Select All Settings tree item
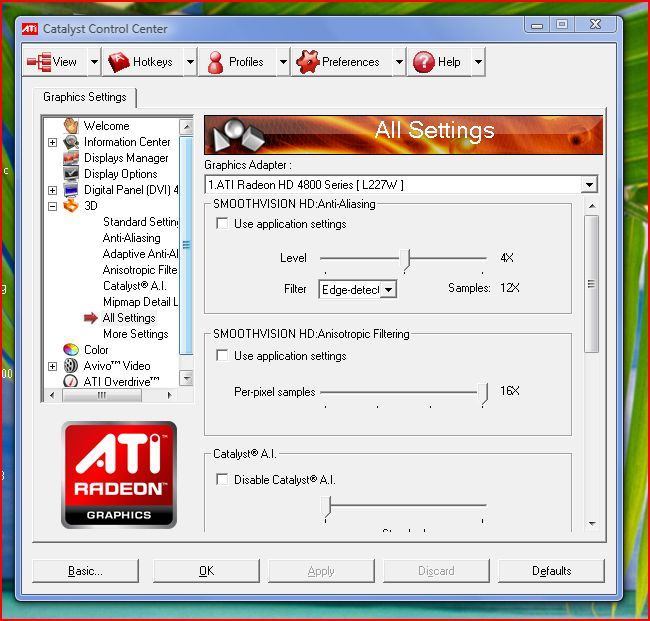650x621 pixels. 129,318
